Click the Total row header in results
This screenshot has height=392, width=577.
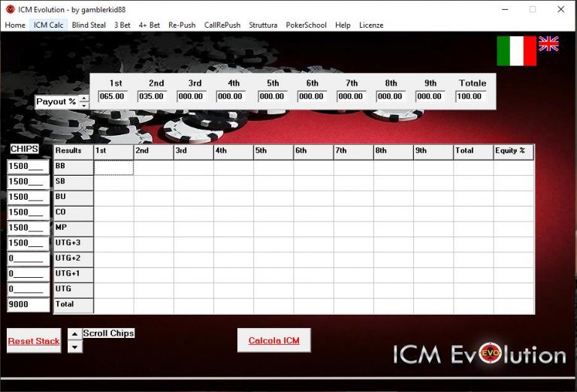[x=74, y=306]
